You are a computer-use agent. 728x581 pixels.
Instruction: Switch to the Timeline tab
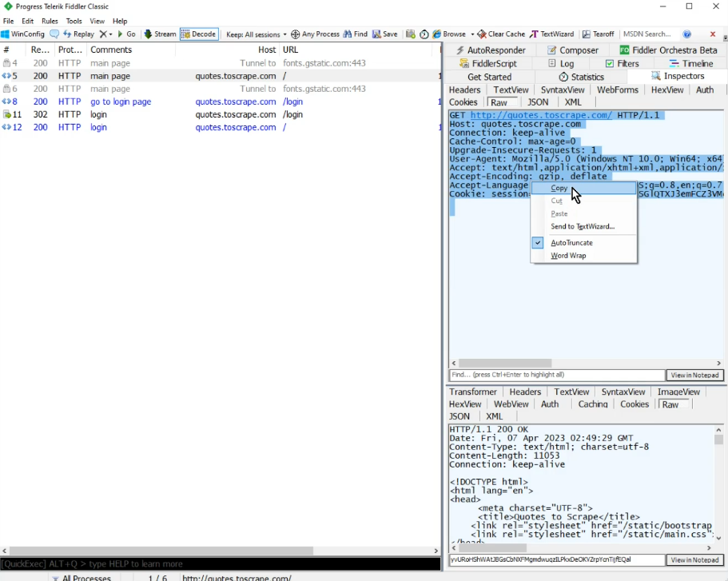pos(691,64)
